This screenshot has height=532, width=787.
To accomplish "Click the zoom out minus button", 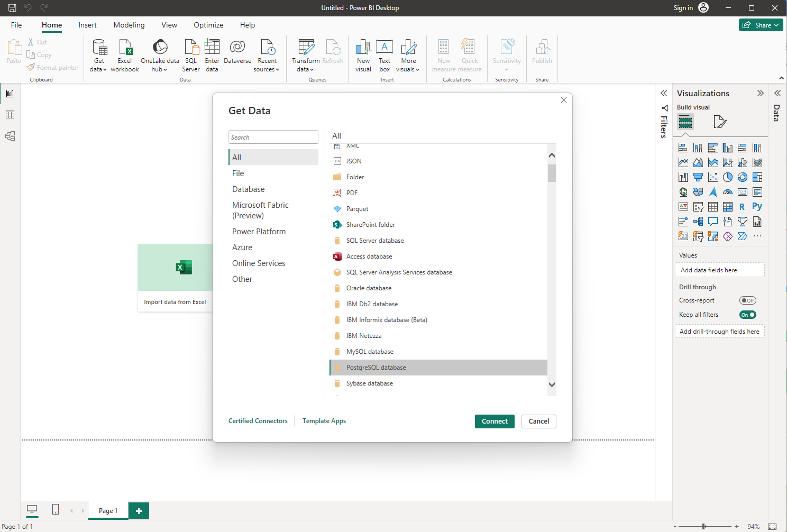I will [675, 527].
